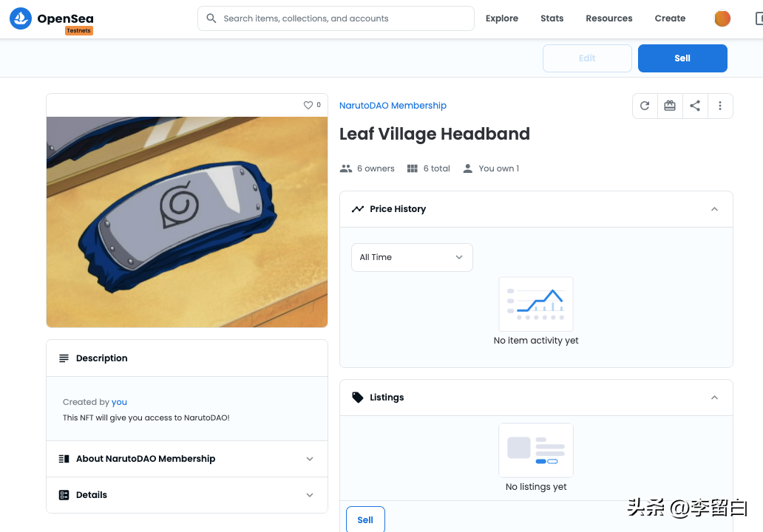
Task: Collapse the Price History section
Action: (x=714, y=209)
